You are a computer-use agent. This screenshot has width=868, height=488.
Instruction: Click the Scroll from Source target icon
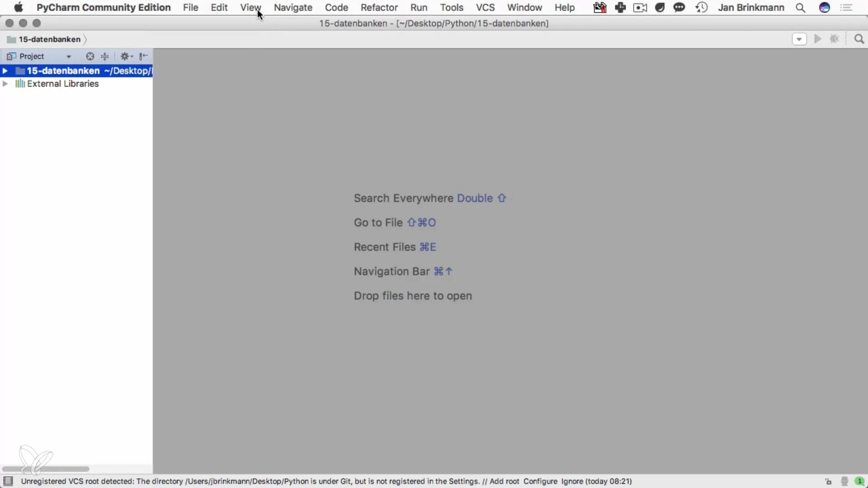(x=90, y=56)
